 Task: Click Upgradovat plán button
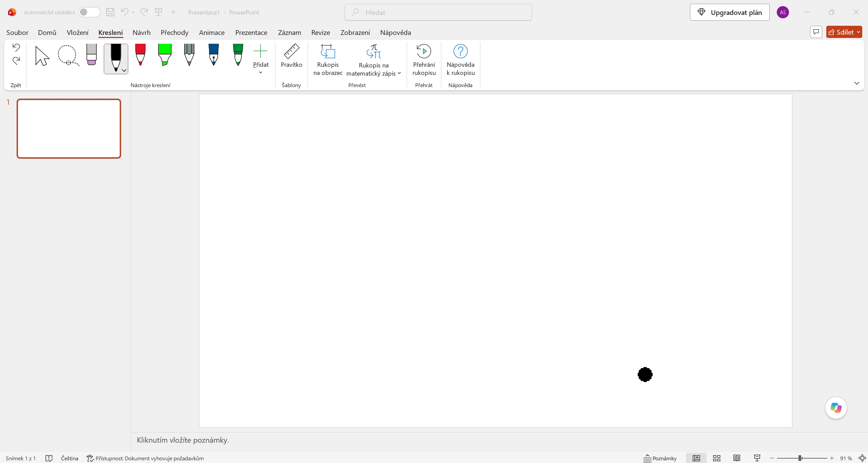tap(730, 12)
